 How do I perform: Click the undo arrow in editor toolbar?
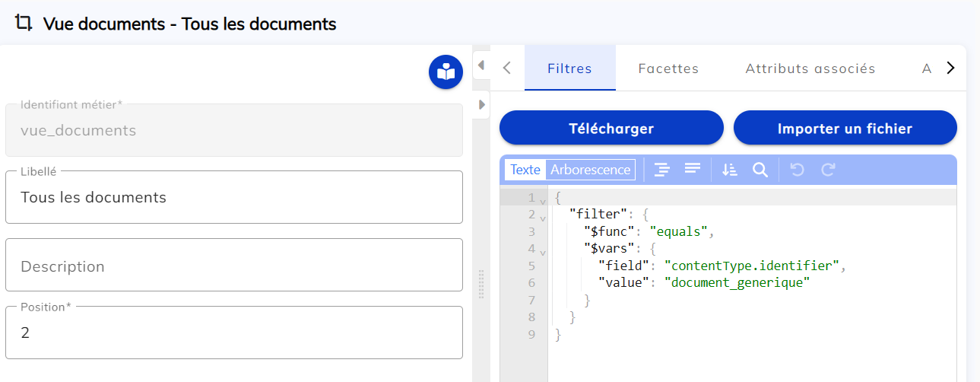[x=797, y=170]
